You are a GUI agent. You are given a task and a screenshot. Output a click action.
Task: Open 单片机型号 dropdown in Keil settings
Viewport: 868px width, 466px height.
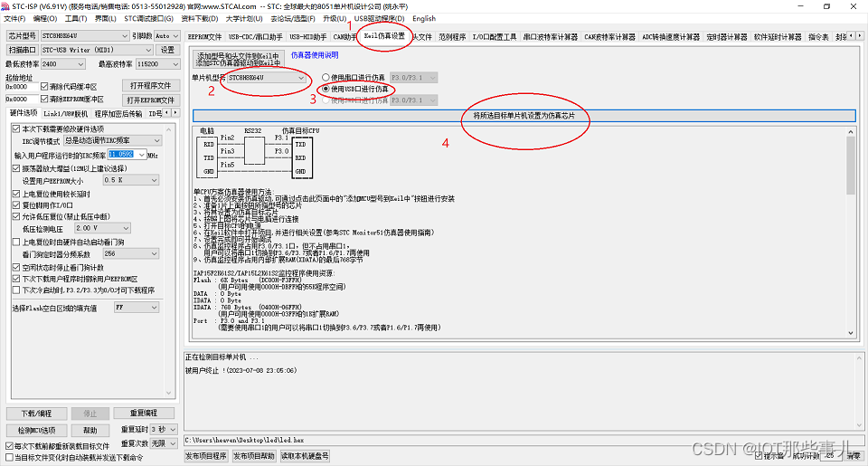pos(267,78)
